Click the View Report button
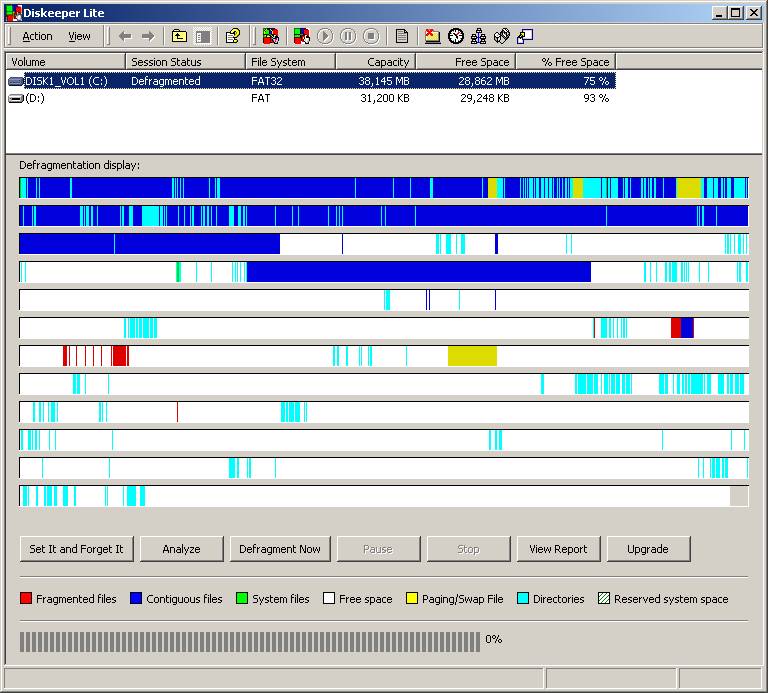The image size is (768, 693). (x=558, y=549)
